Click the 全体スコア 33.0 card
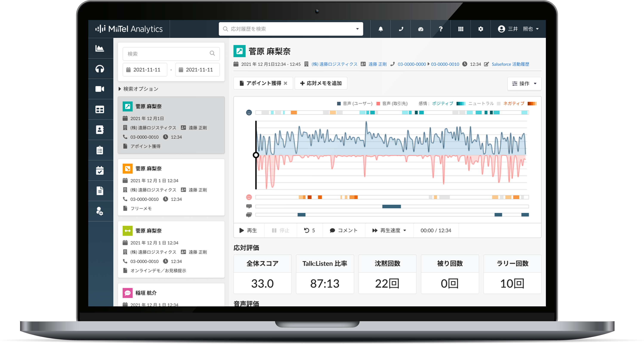 pyautogui.click(x=262, y=274)
